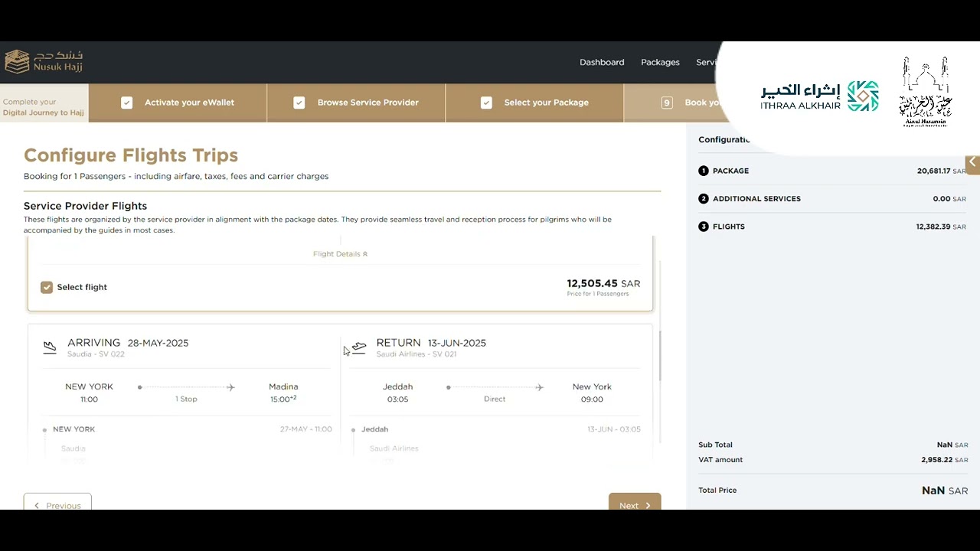980x551 pixels.
Task: Click the Select your Package checkmark icon
Action: point(486,103)
